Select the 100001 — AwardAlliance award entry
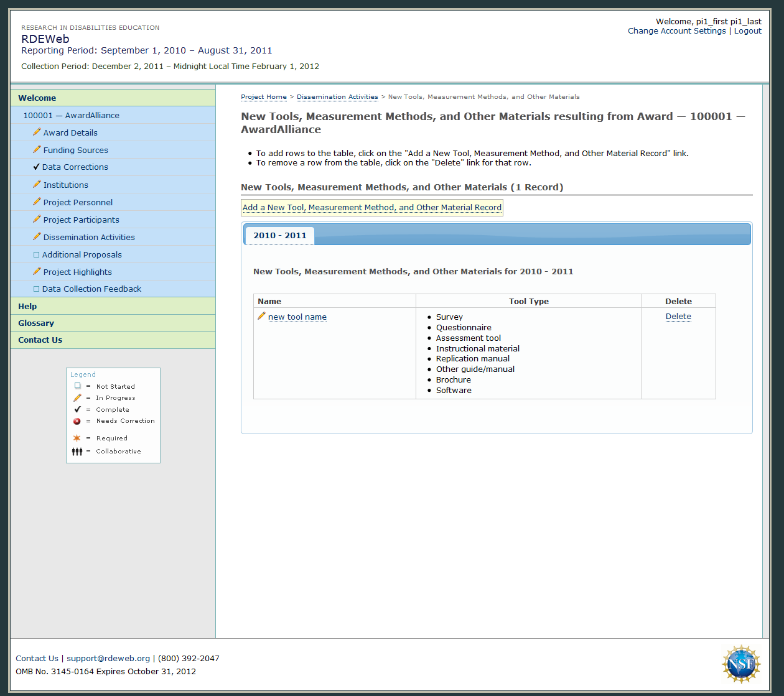 tap(72, 115)
